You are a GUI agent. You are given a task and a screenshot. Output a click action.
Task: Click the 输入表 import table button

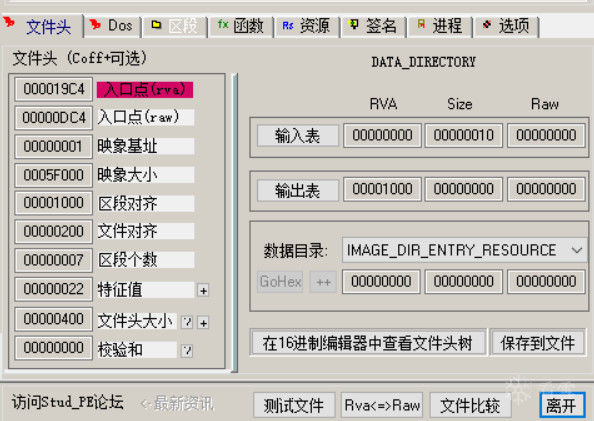(x=298, y=136)
